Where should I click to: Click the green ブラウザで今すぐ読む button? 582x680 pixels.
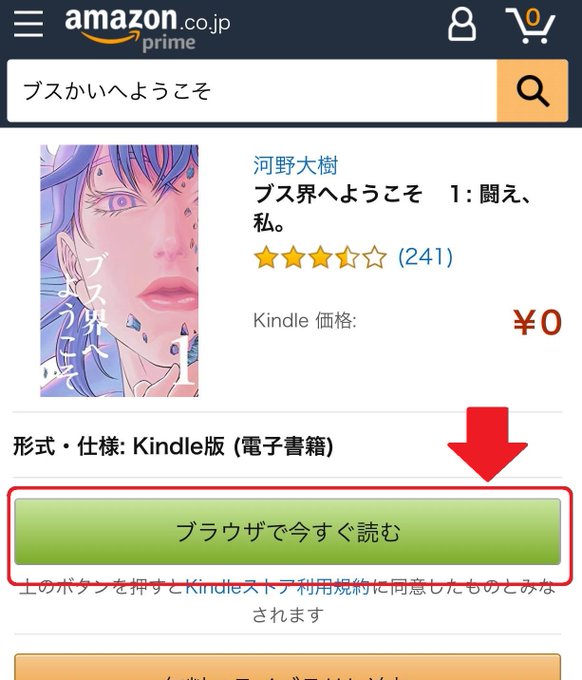point(288,532)
